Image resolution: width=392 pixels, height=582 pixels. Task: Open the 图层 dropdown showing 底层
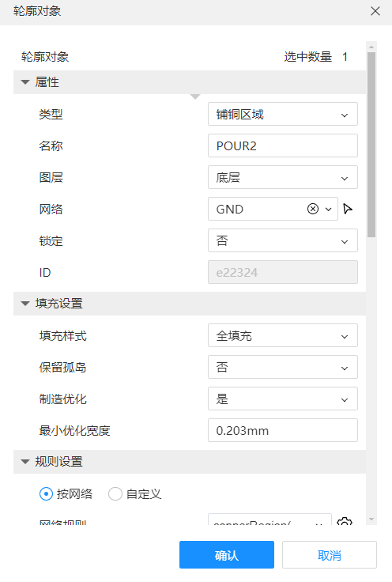click(283, 177)
